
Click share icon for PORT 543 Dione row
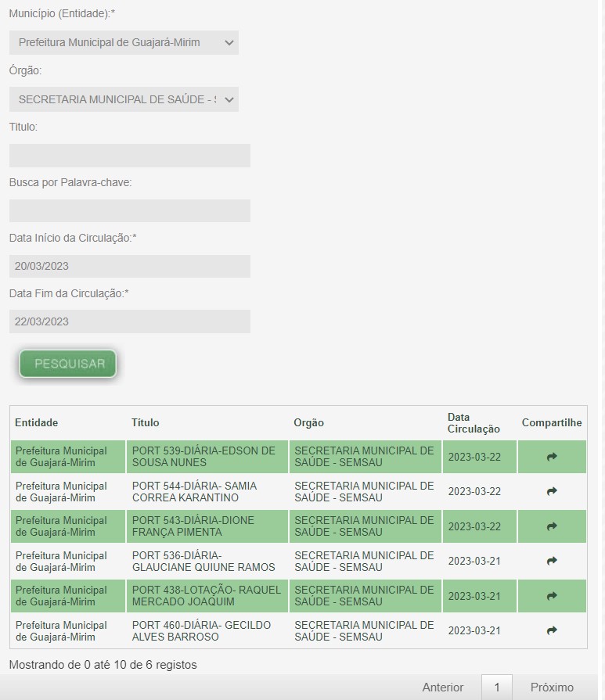pos(552,526)
